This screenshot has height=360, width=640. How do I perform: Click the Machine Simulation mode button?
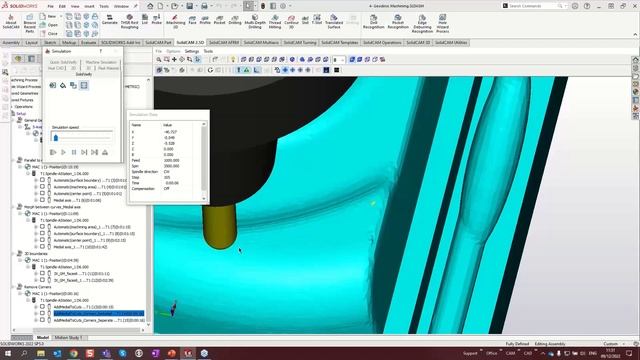[x=101, y=62]
